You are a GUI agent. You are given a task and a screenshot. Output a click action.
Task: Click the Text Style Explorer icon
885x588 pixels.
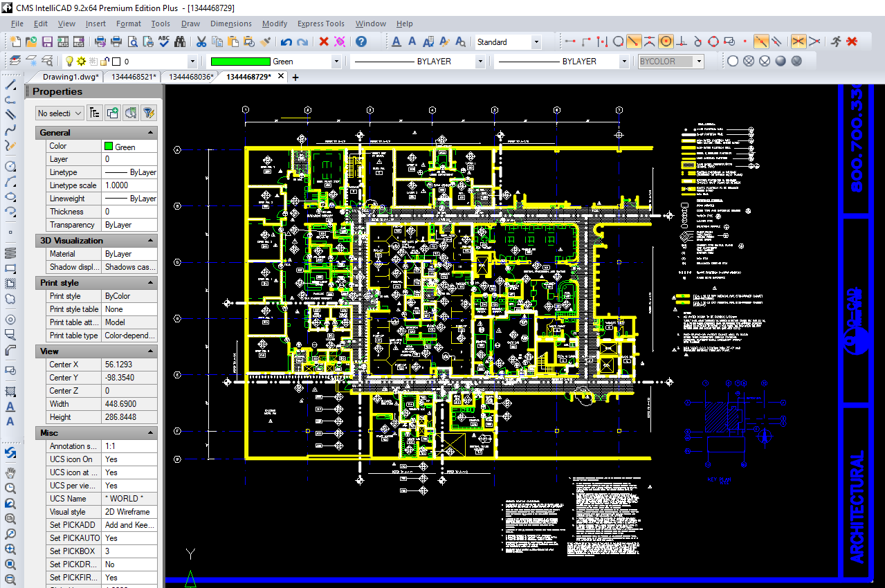(460, 42)
